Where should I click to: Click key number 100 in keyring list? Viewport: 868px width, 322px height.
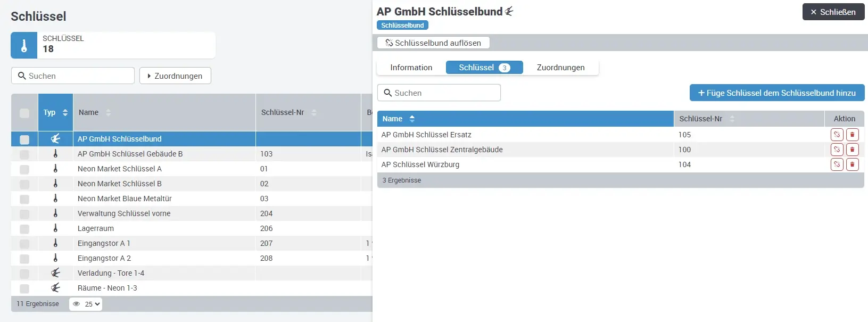click(684, 150)
